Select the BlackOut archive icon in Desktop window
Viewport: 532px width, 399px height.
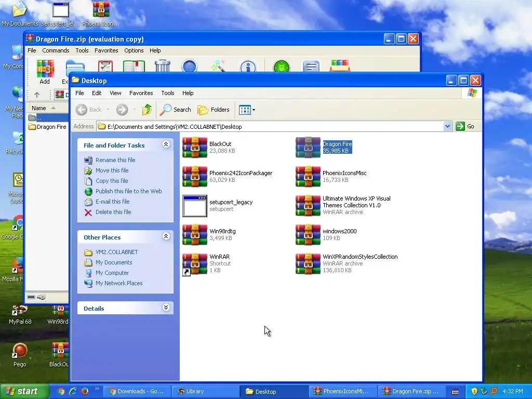point(195,147)
